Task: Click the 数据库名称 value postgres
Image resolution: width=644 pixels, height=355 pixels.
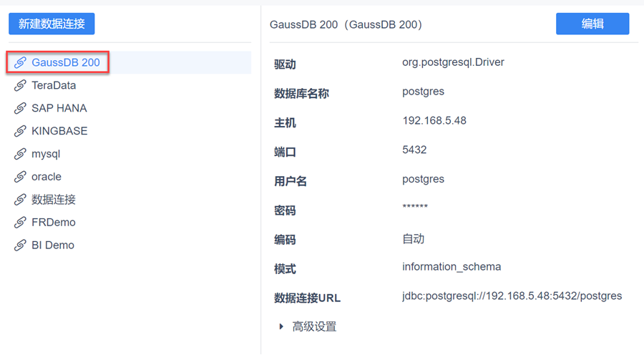Action: pyautogui.click(x=423, y=92)
